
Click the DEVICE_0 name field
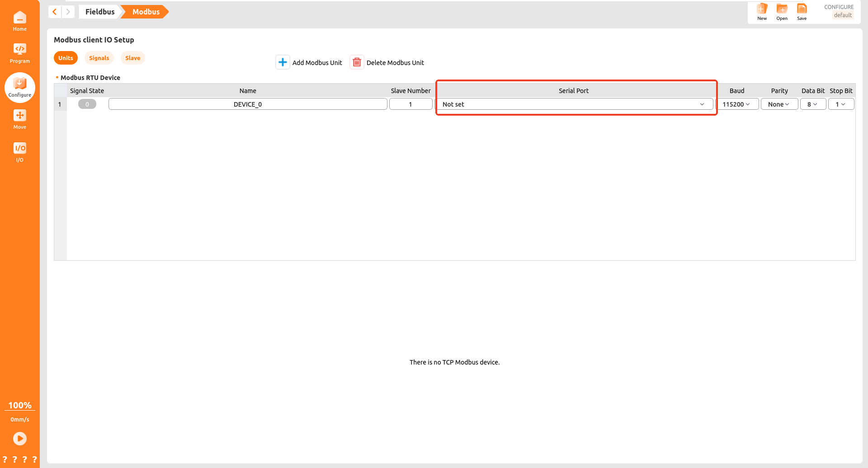pos(248,104)
